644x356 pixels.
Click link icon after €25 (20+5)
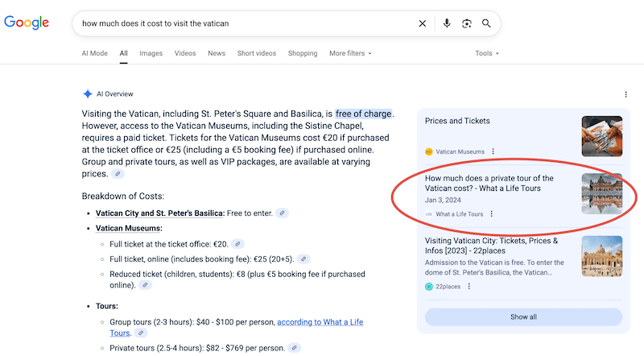[303, 259]
